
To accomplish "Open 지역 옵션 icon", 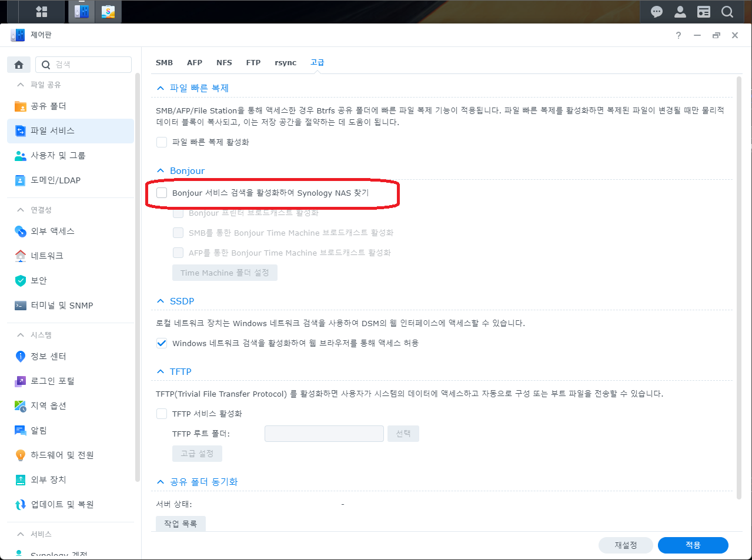I will pos(21,406).
